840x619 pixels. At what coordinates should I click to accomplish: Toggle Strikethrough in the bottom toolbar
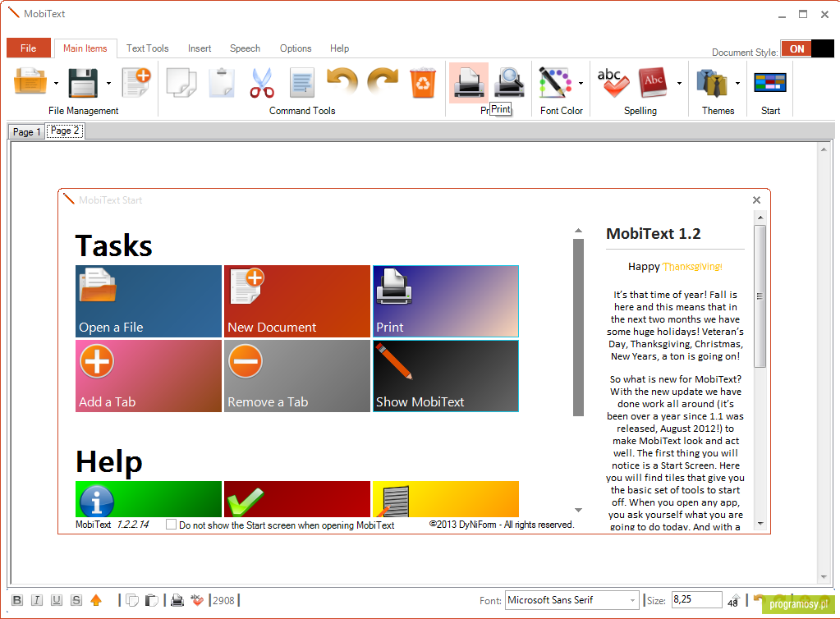pos(76,600)
